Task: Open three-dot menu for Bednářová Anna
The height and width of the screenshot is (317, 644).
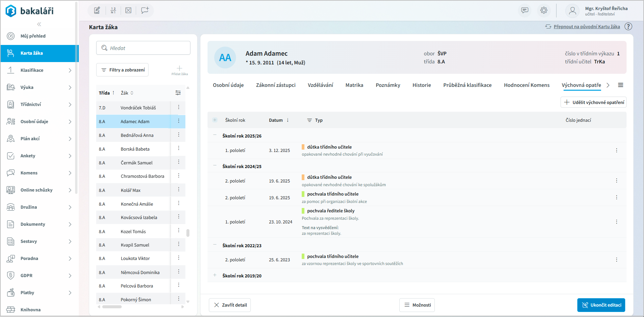Action: tap(179, 135)
